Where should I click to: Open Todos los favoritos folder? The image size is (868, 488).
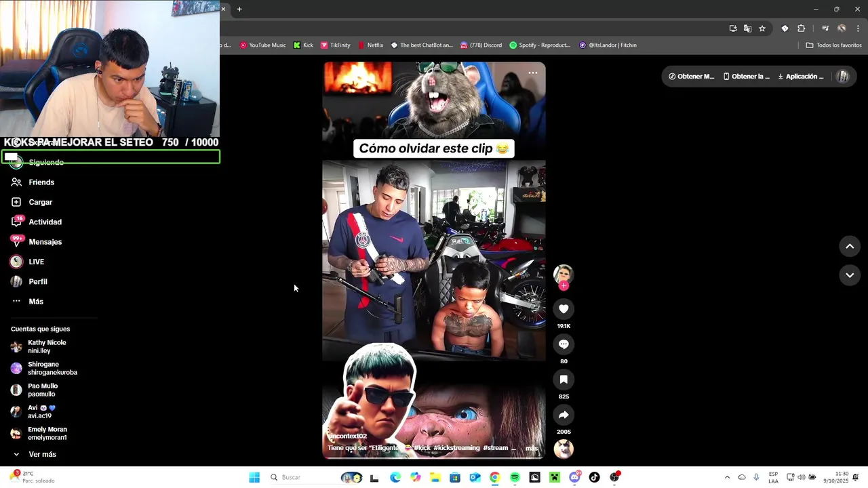(x=834, y=45)
